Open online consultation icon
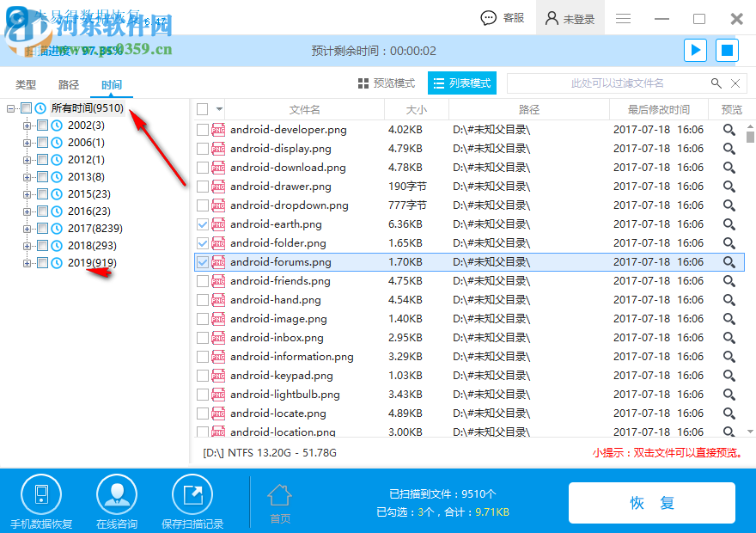Viewport: 756px width, 533px height. (x=117, y=495)
